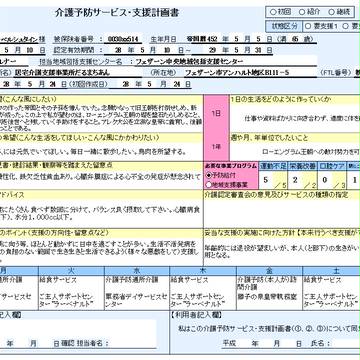
Task: Click 給食サービス in the 土 column
Action: pos(322,280)
